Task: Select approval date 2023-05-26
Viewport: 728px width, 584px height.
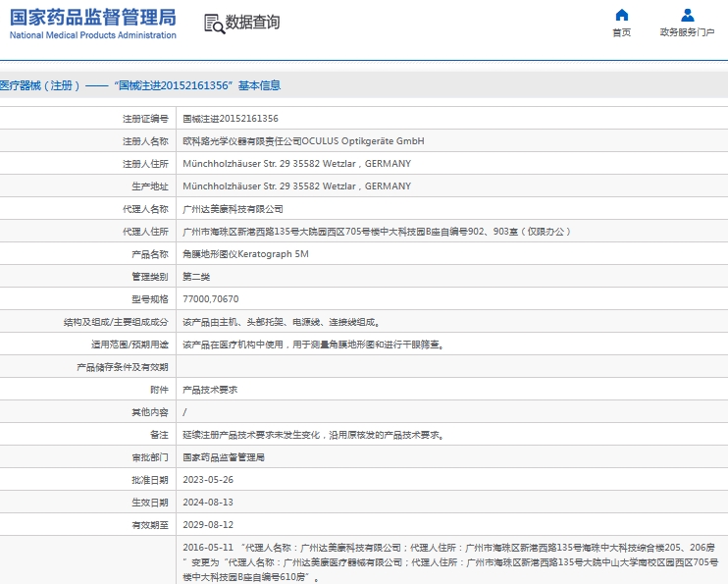Action: point(208,480)
